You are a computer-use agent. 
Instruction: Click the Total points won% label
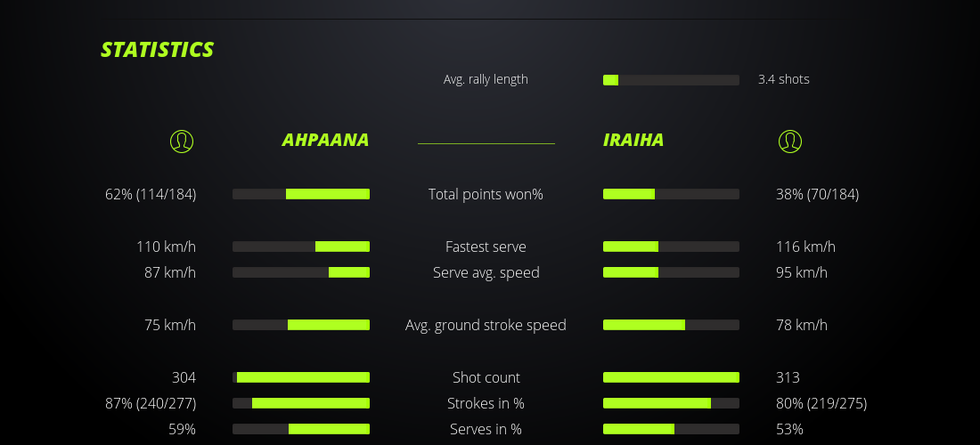click(486, 194)
